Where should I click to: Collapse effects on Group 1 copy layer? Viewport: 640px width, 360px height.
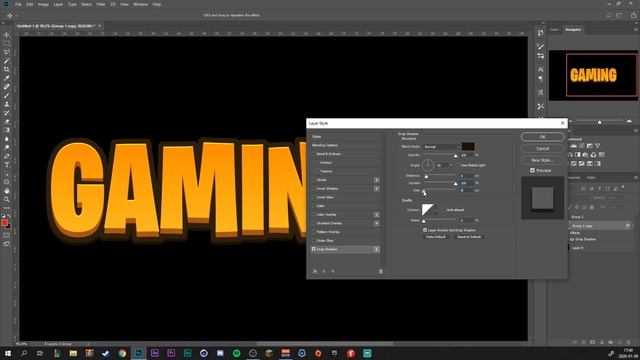632,226
